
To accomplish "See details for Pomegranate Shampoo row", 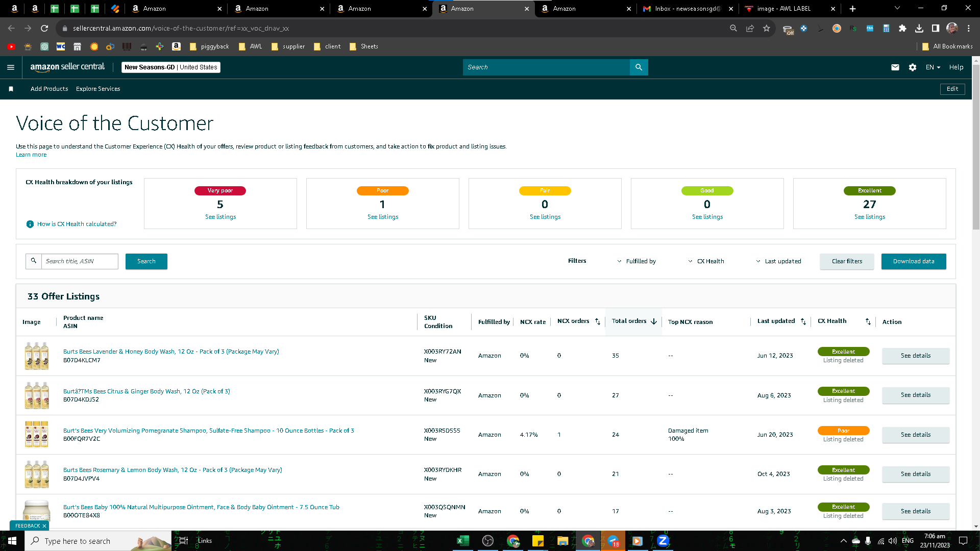I will [x=916, y=435].
